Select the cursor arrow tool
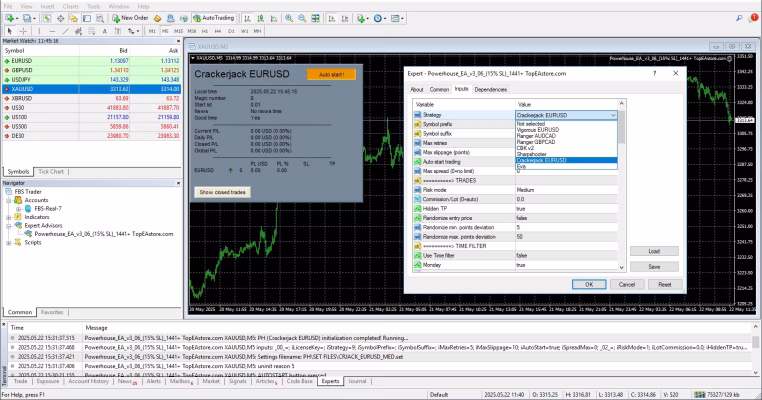Image resolution: width=762 pixels, height=400 pixels. click(9, 31)
